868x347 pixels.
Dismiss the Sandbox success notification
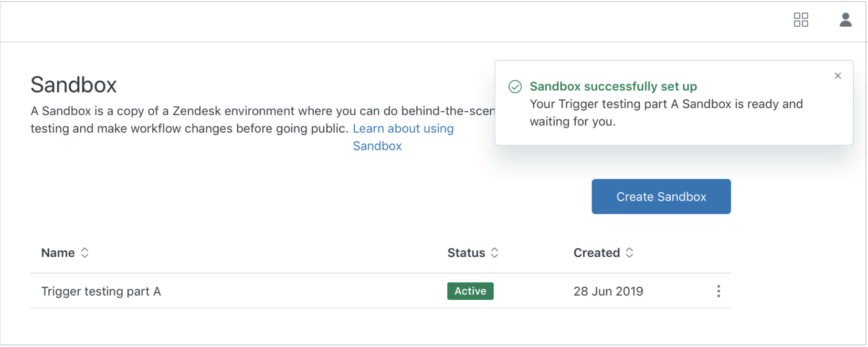(x=838, y=76)
